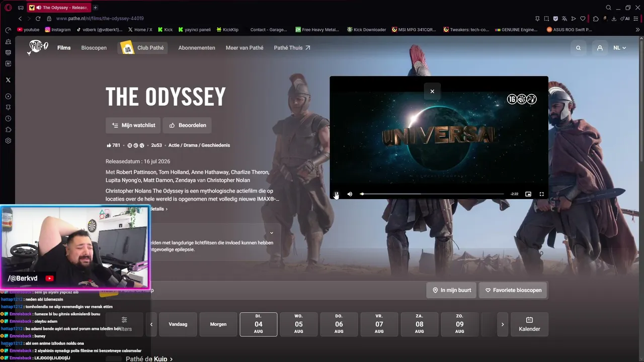Switch the trailer to fullscreen
Viewport: 644px width, 362px height.
tap(542, 194)
